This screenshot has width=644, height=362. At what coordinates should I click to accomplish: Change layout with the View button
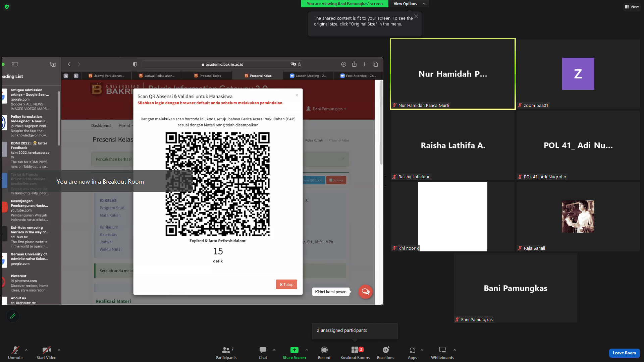pyautogui.click(x=632, y=7)
